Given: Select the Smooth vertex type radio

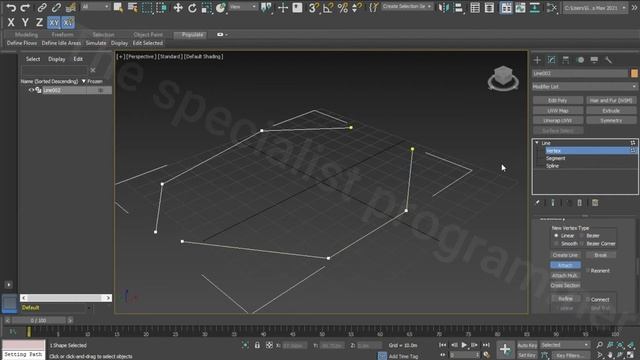Looking at the screenshot, I should (556, 244).
